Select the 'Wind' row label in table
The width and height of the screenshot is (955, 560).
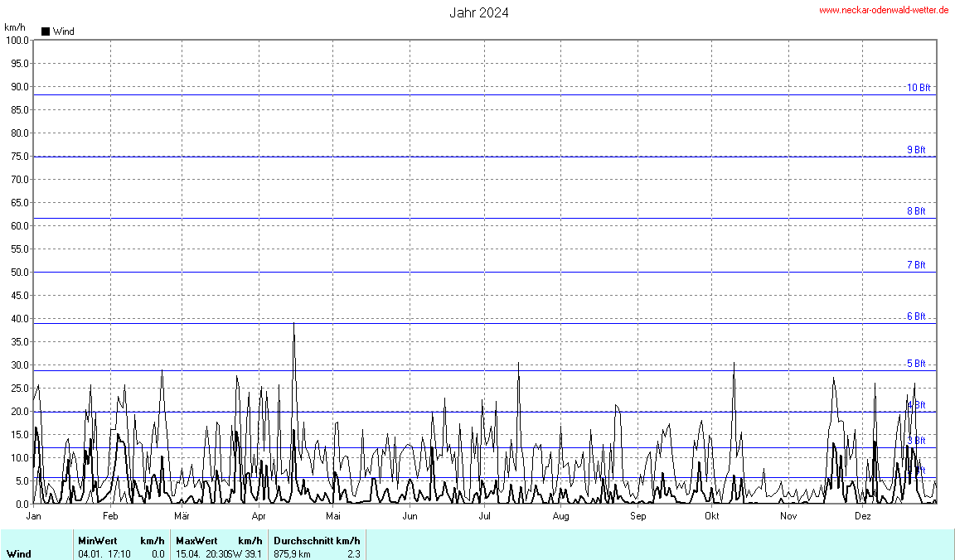coord(19,554)
